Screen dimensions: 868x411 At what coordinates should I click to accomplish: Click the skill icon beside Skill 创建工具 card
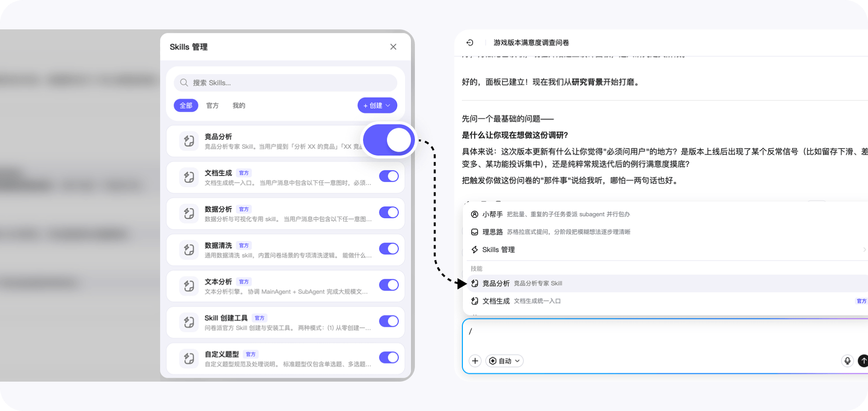(189, 322)
